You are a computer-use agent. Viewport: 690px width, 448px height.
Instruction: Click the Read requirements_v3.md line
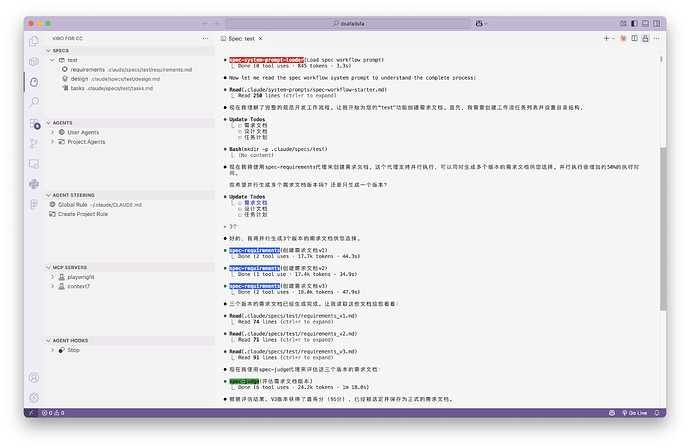293,352
